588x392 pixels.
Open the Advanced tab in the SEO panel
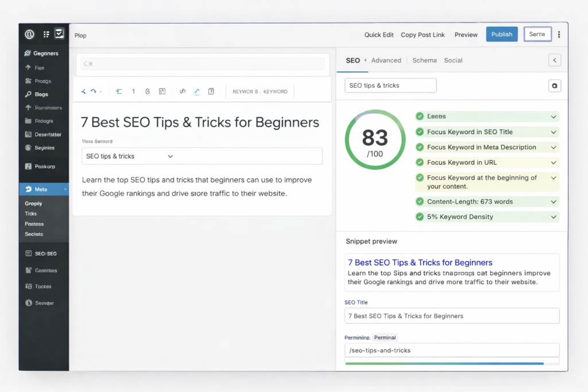pos(386,60)
